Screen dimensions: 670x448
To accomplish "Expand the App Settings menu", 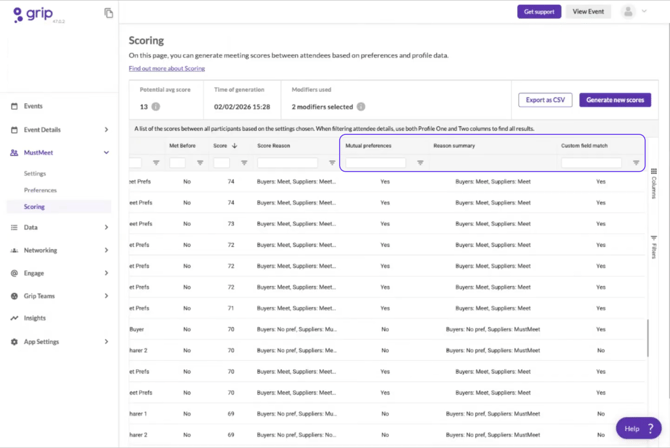I will click(106, 342).
